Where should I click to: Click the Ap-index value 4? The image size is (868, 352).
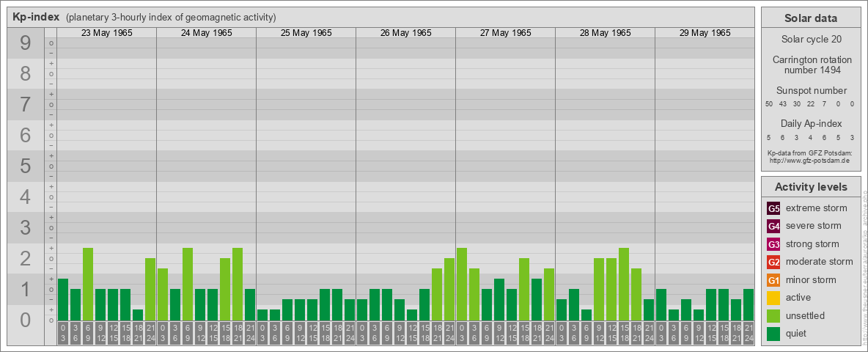(x=810, y=137)
